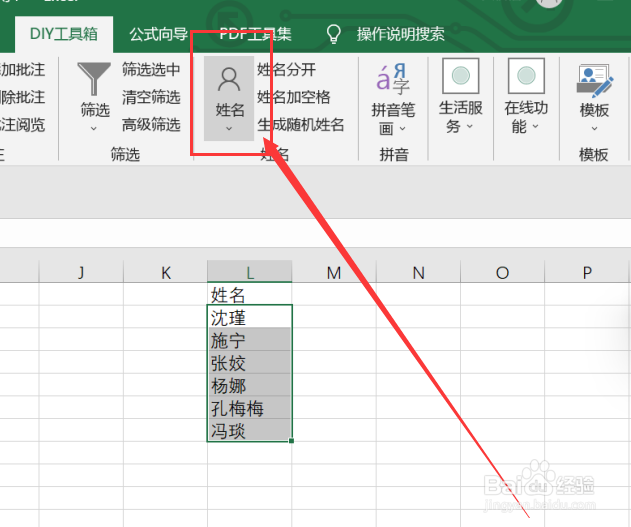Viewport: 631px width, 527px height.
Task: Select the cell containing 孔梅梅
Action: (x=250, y=407)
